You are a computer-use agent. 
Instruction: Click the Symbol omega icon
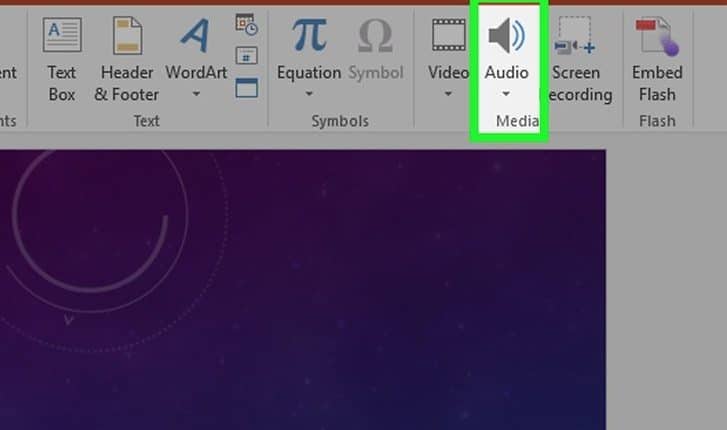point(375,35)
